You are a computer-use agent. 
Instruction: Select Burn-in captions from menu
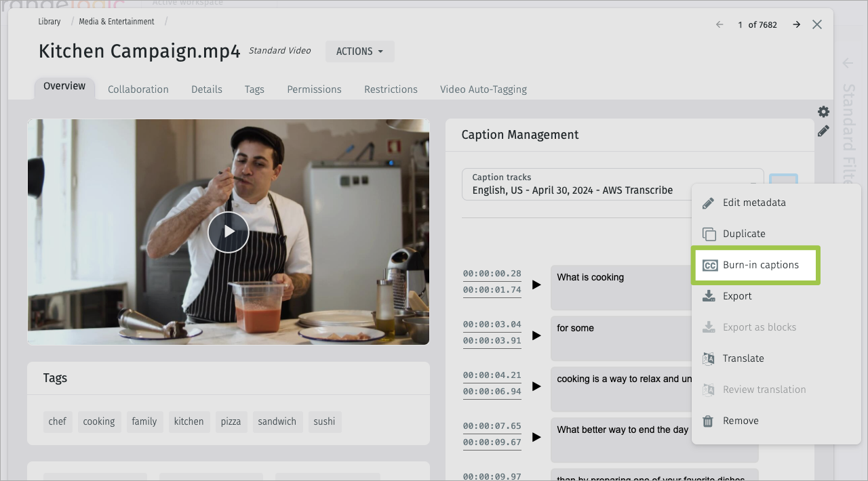point(760,265)
